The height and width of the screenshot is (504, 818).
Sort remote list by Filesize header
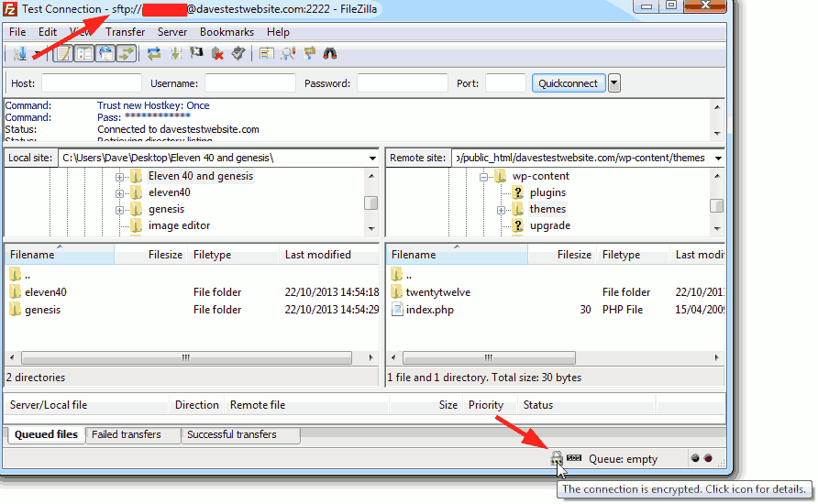pos(561,255)
